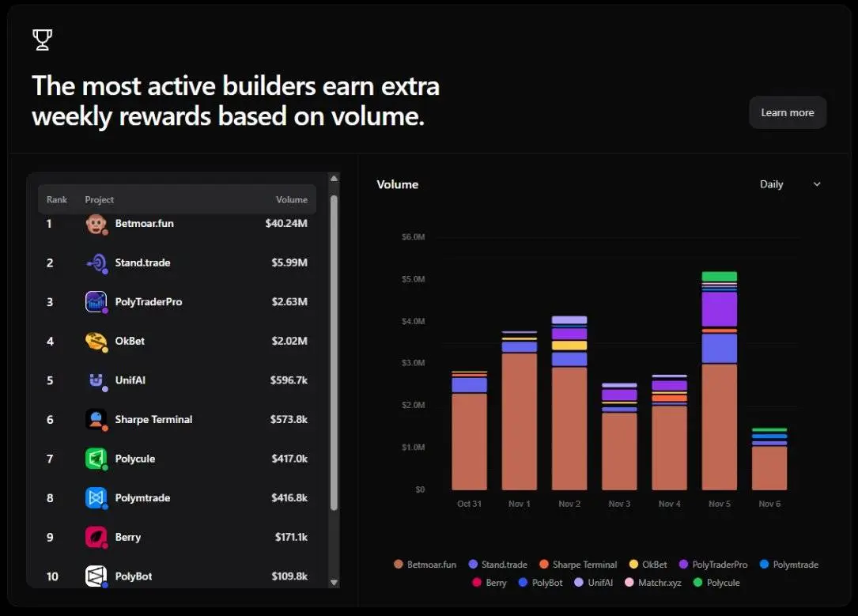Click the Sharpe Terminal icon
The image size is (858, 616).
pyautogui.click(x=96, y=419)
